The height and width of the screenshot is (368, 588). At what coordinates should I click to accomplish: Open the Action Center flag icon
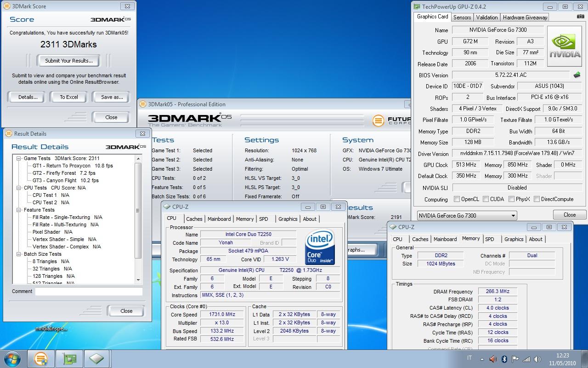click(x=515, y=359)
